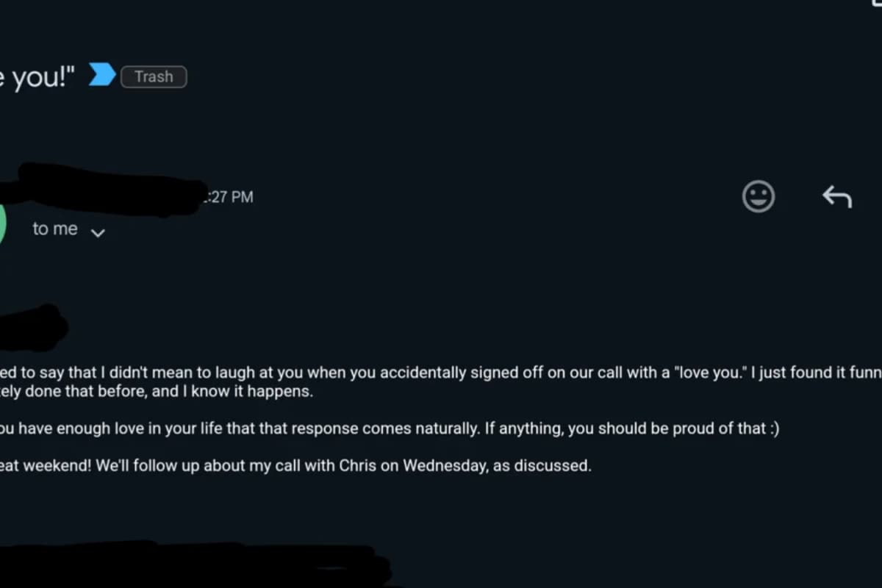Click the email timestamp ending in 27 PM

pyautogui.click(x=229, y=197)
